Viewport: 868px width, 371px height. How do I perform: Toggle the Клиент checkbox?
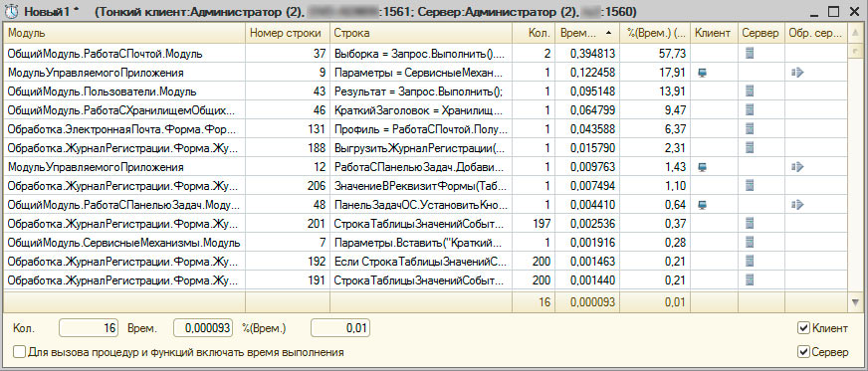click(802, 328)
